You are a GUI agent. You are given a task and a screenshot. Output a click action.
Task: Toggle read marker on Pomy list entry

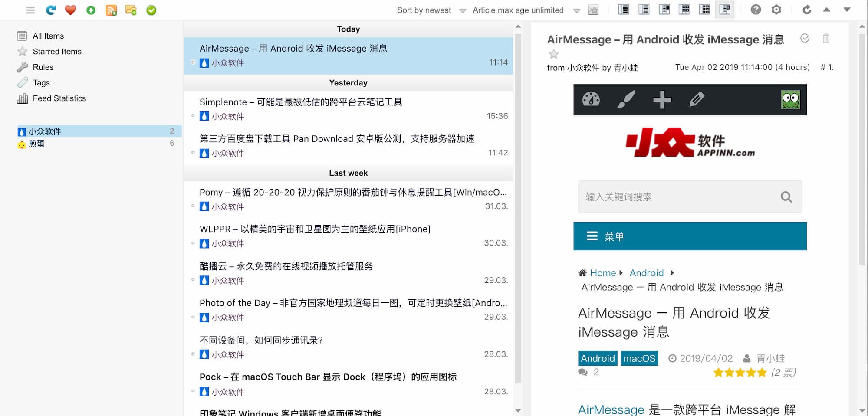coord(193,206)
